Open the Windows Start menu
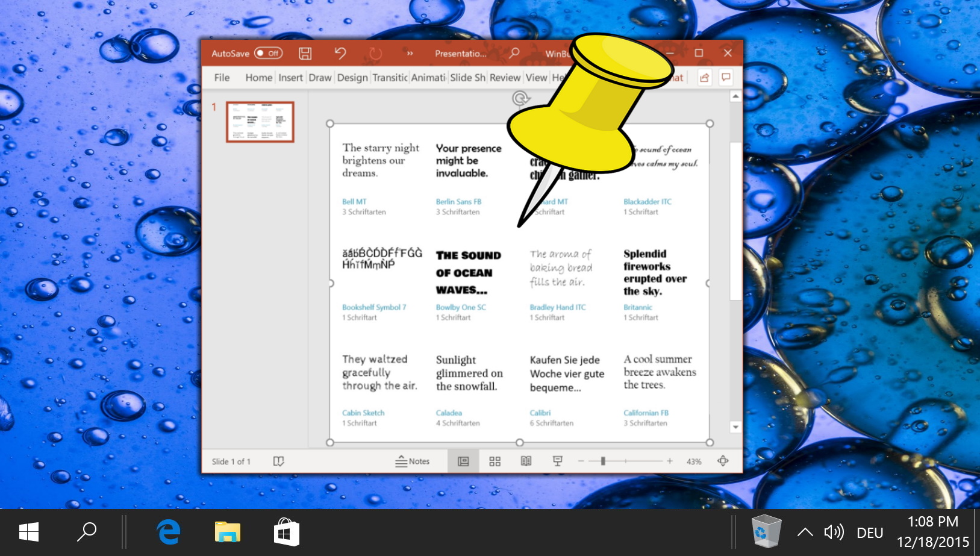980x556 pixels. coord(29,533)
